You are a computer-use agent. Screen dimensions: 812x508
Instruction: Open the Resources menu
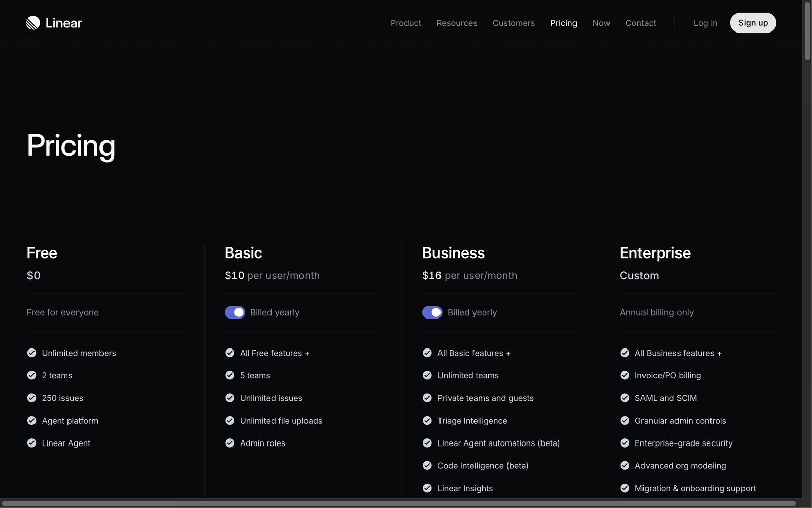[457, 23]
